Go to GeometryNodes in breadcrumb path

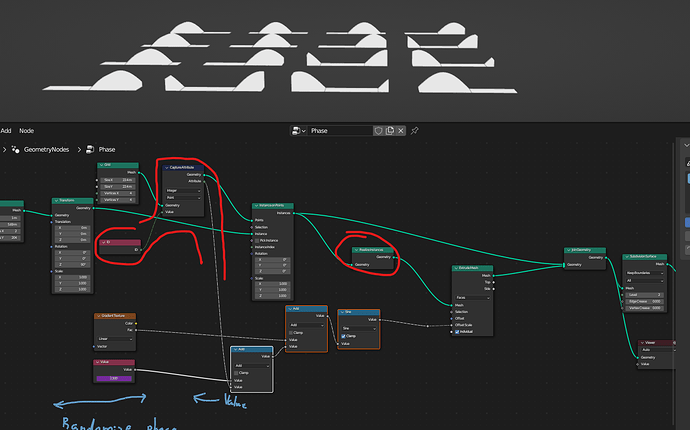pos(46,150)
